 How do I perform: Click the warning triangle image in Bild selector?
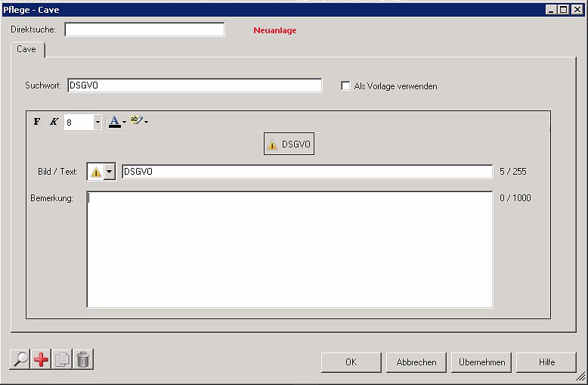tap(96, 172)
